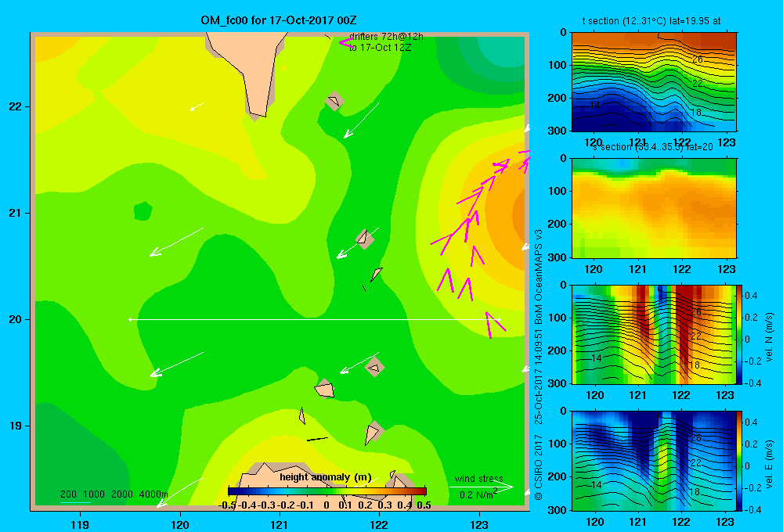The image size is (783, 532).
Task: Click latitude 19 tick label on main map axis
Action: [x=16, y=426]
